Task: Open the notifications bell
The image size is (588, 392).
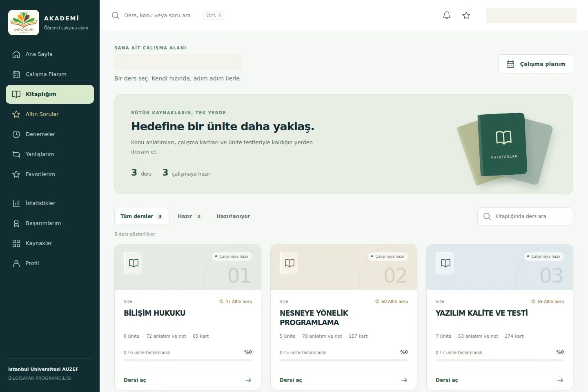Action: [447, 16]
